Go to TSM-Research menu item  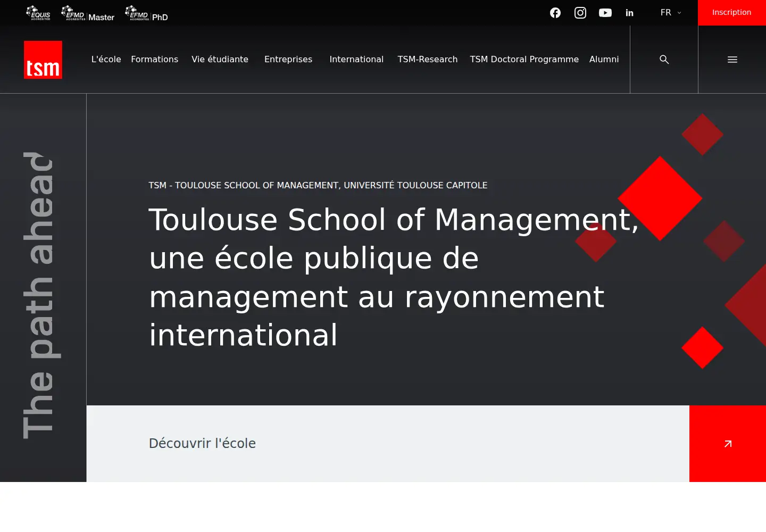pos(428,59)
